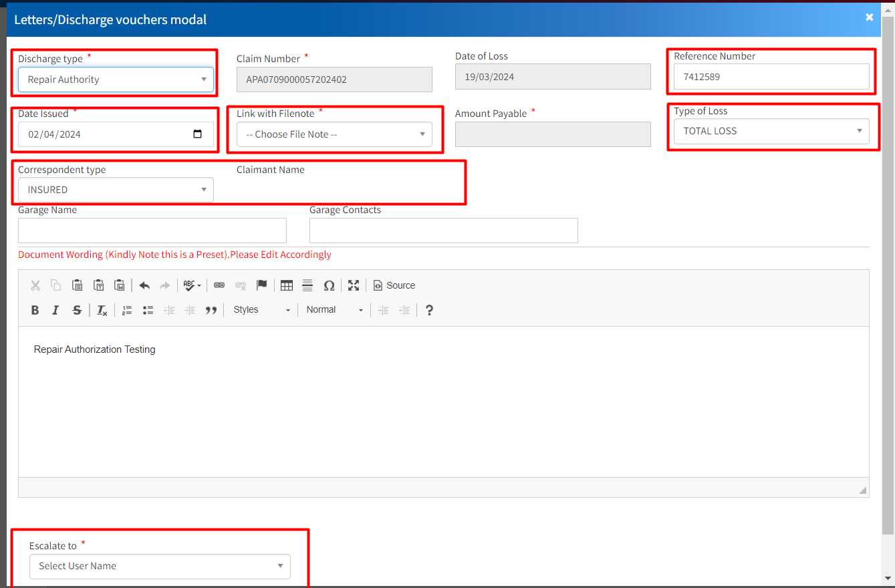Click the Source button in the editor
The image size is (895, 588).
coord(394,286)
